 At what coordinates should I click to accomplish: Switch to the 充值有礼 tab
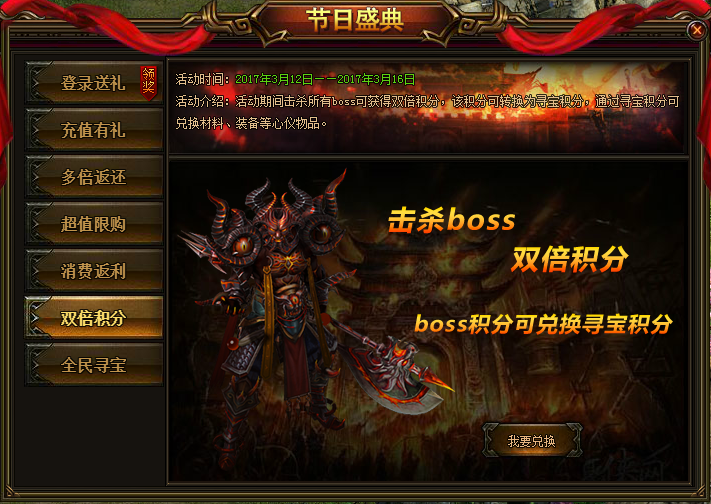[x=94, y=130]
